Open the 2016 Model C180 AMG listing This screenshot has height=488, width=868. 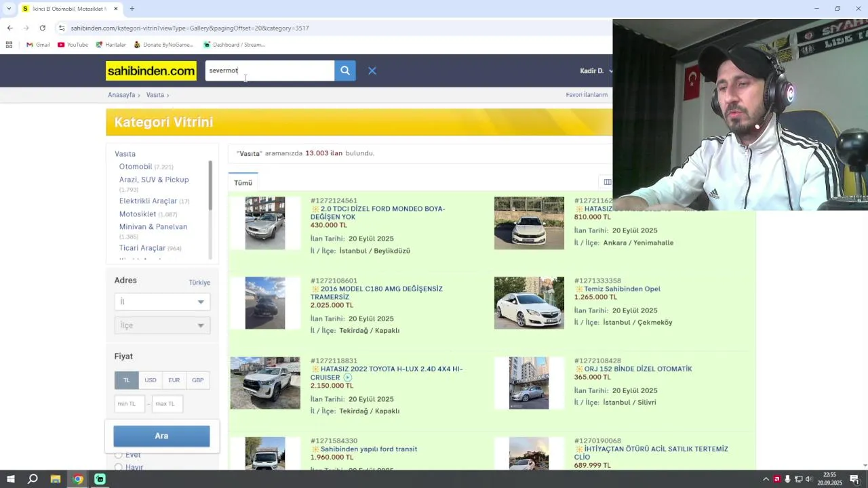(x=376, y=293)
